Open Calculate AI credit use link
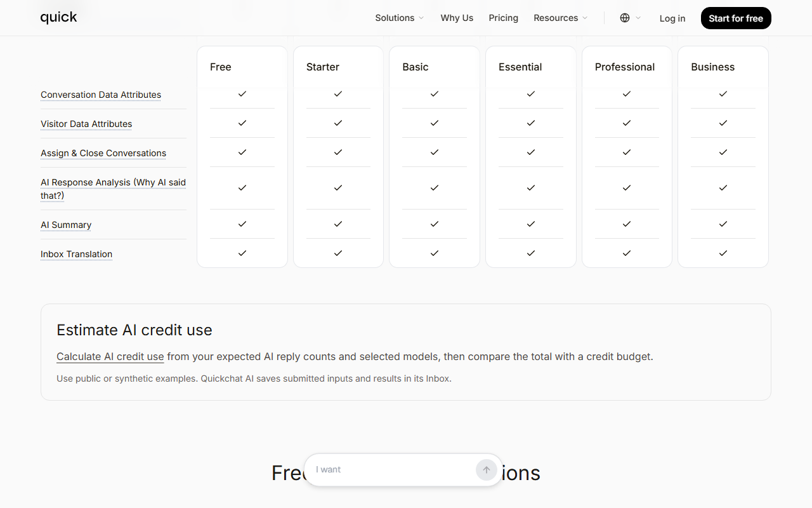 pyautogui.click(x=110, y=357)
